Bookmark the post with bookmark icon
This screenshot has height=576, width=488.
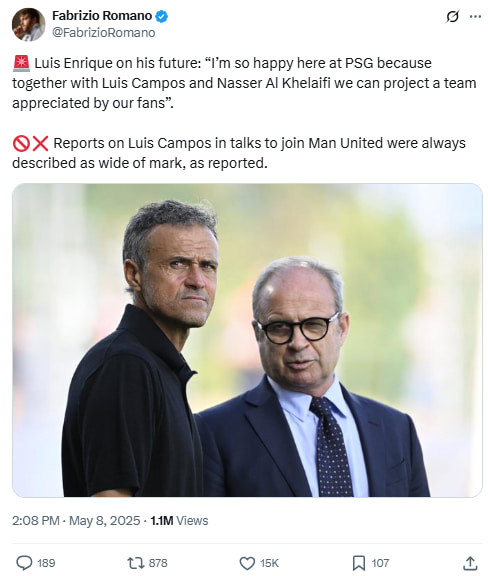click(x=359, y=563)
